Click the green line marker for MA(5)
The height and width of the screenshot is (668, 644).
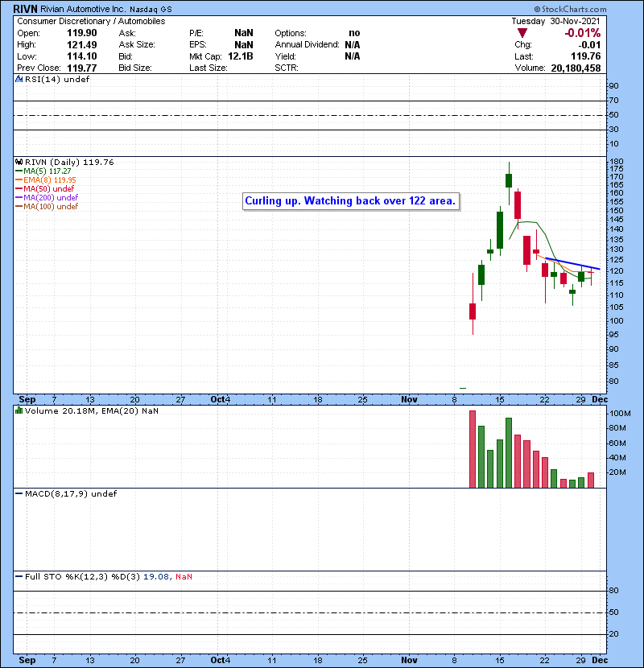pyautogui.click(x=19, y=171)
